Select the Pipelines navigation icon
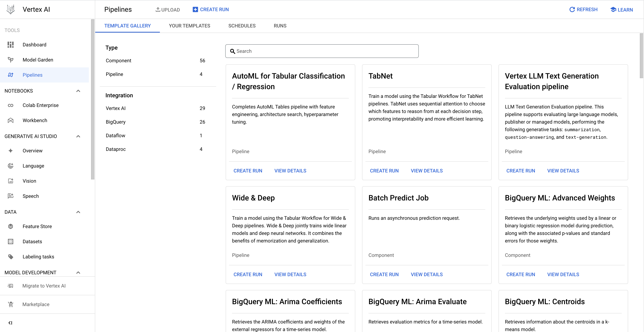The width and height of the screenshot is (644, 332). (11, 75)
